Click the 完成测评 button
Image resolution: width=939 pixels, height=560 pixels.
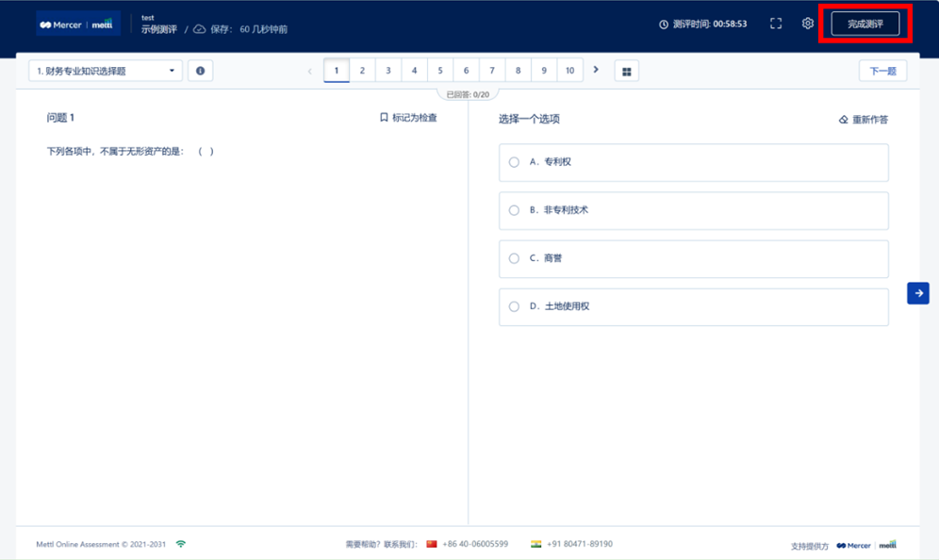point(865,24)
